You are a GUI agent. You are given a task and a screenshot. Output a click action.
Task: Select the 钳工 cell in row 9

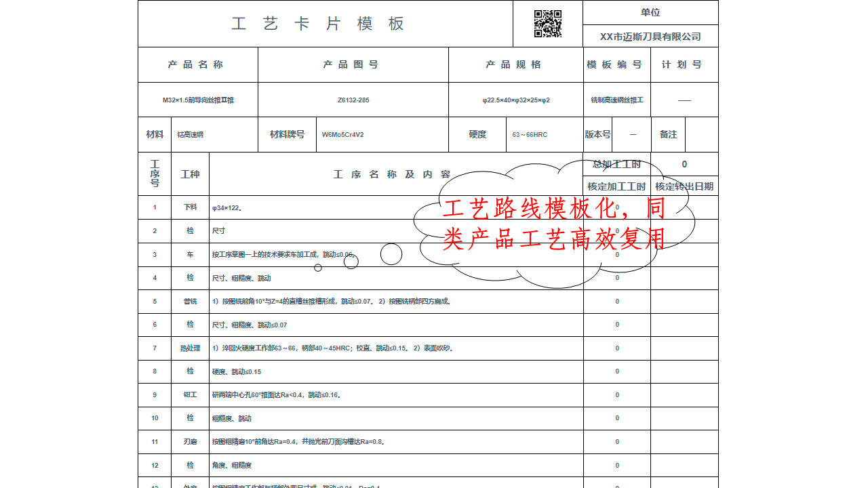[190, 394]
